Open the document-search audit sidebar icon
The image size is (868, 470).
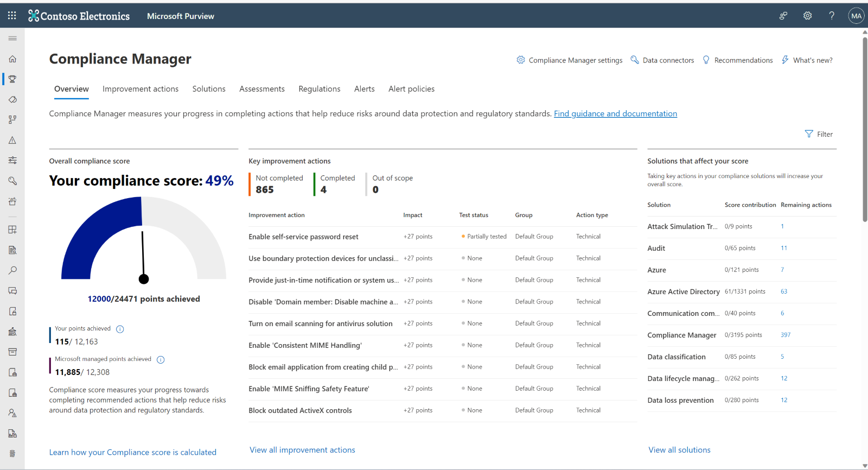(x=12, y=250)
